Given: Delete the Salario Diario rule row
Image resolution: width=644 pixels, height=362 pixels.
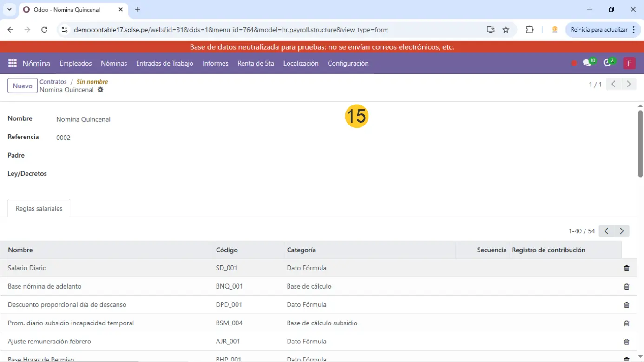Looking at the screenshot, I should coord(626,268).
